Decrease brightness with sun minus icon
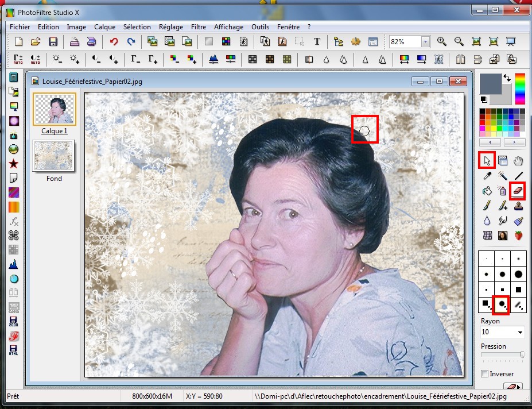Screen dimensions: 532x409 pyautogui.click(x=57, y=59)
